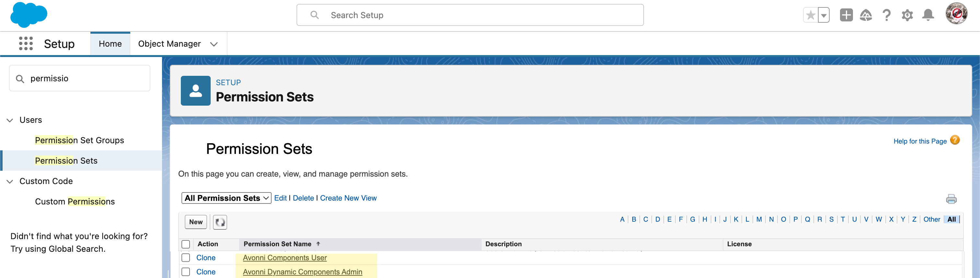Open the Global Actions plus icon

tap(846, 15)
